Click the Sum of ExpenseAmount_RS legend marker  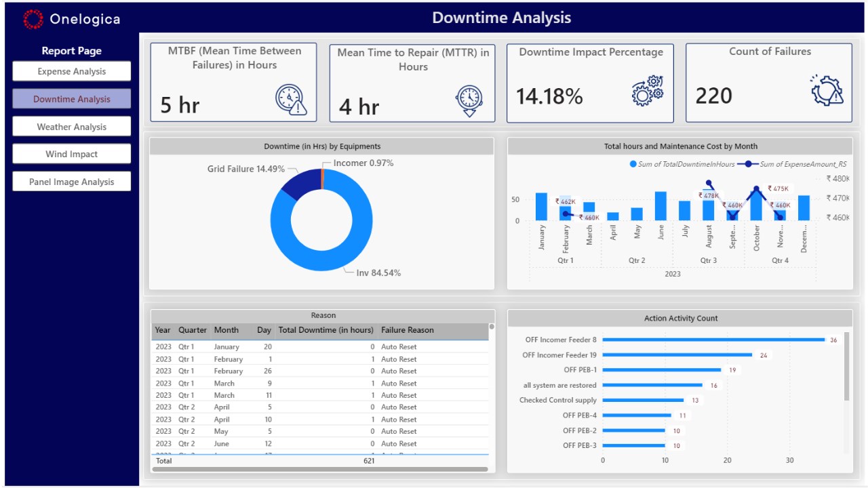tap(749, 164)
